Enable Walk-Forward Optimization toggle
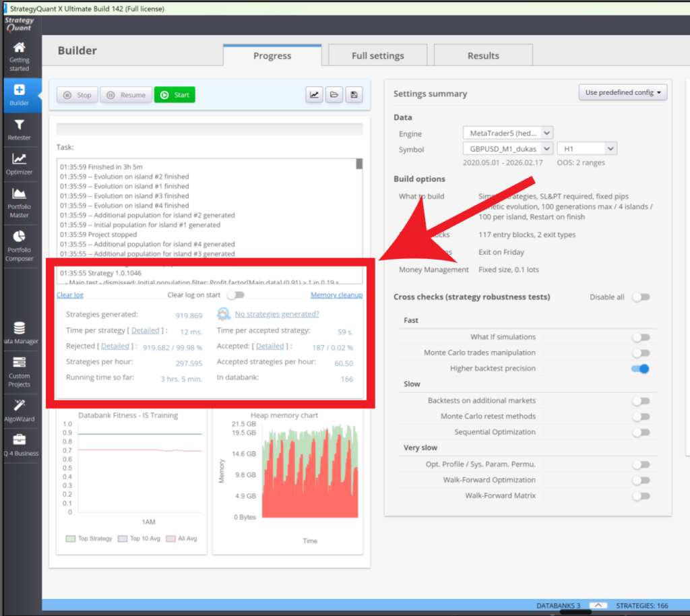The width and height of the screenshot is (690, 616). pyautogui.click(x=640, y=481)
